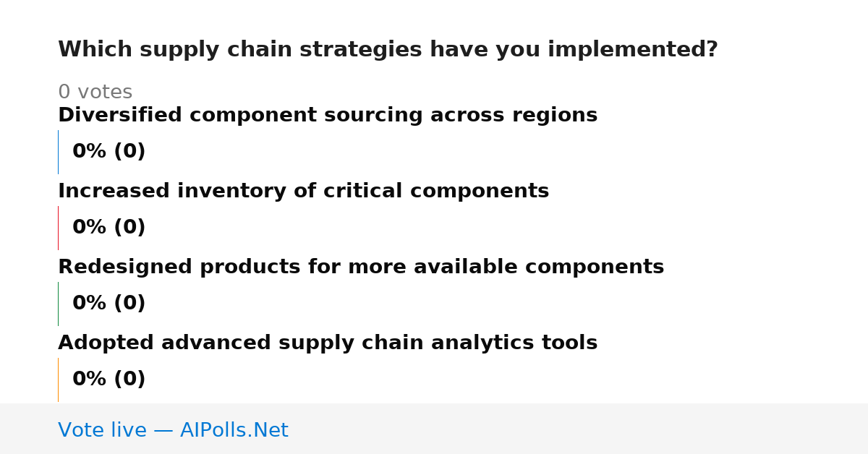Click the 0% (0) under Increased inventory

pyautogui.click(x=109, y=228)
